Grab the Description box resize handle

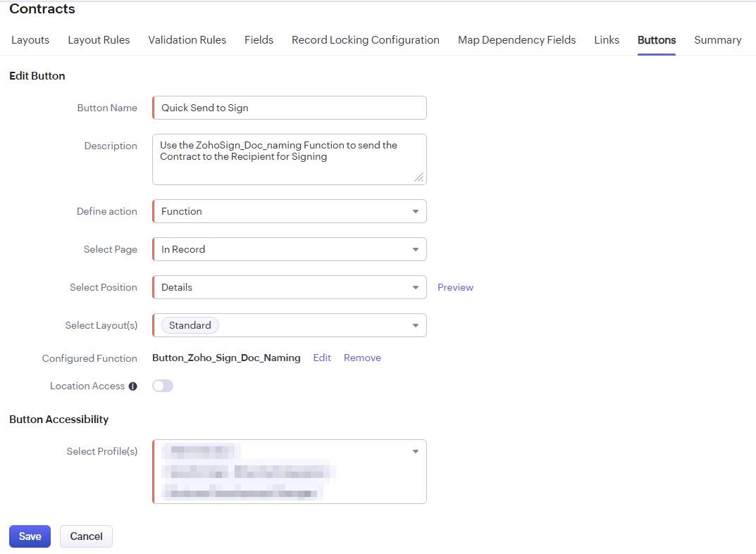[419, 177]
